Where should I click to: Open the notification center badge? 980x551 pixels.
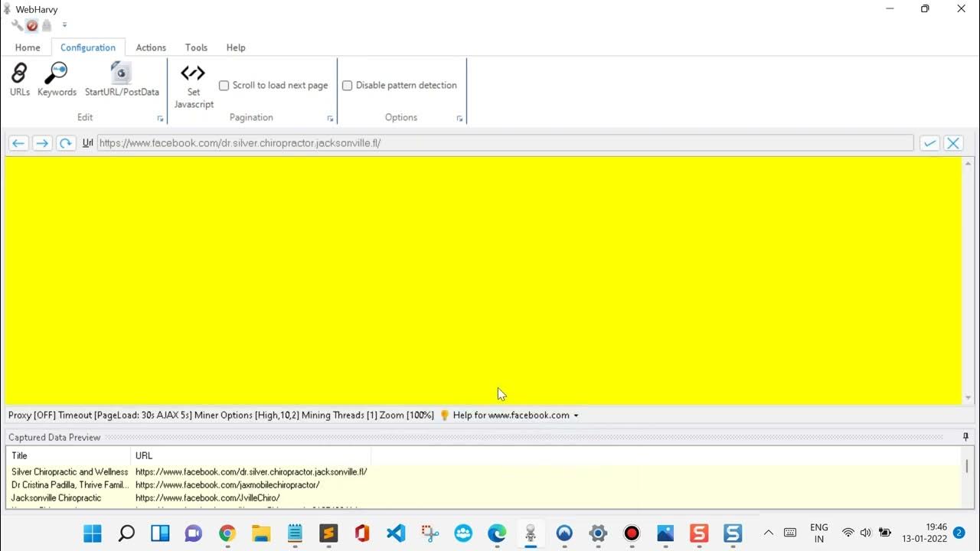click(x=959, y=533)
